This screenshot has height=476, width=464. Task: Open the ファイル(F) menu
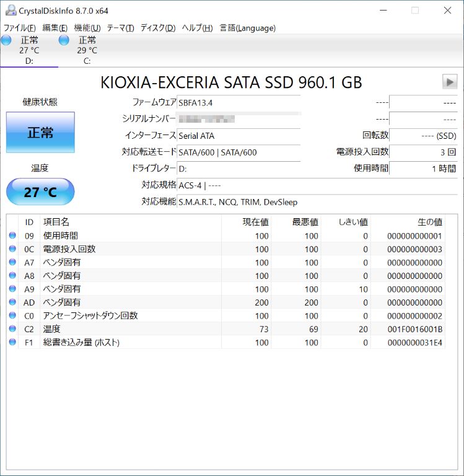coord(20,28)
